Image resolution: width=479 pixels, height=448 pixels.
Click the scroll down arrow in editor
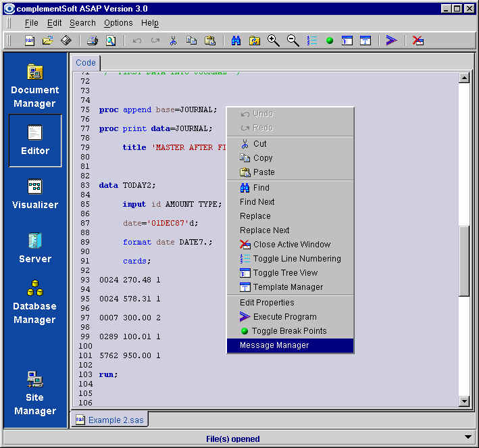point(464,401)
